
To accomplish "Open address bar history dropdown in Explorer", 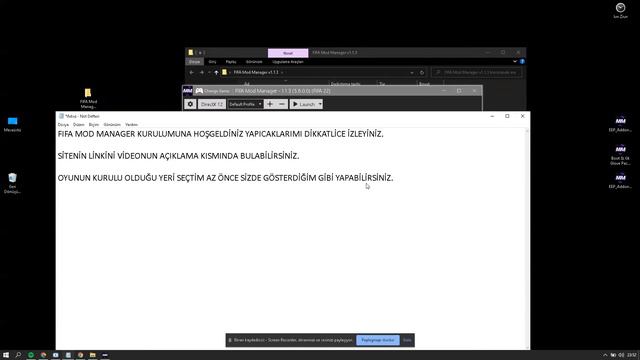I will tap(412, 73).
